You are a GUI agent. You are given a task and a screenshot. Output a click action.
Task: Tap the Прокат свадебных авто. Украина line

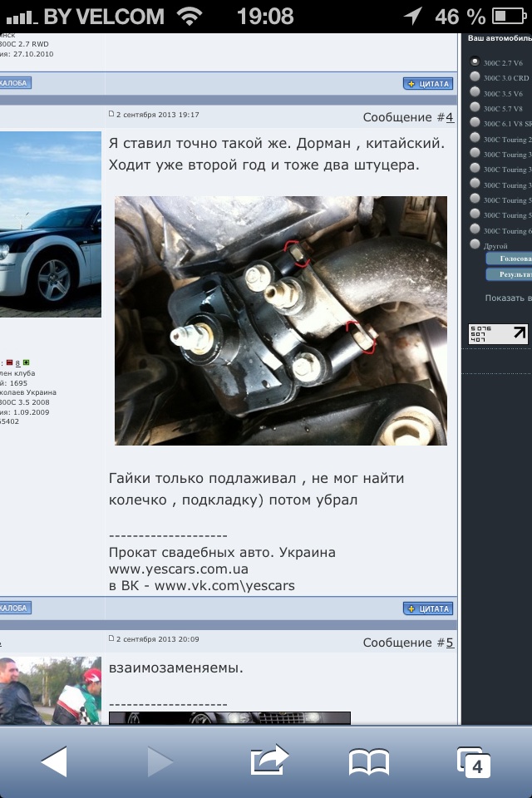click(x=222, y=552)
